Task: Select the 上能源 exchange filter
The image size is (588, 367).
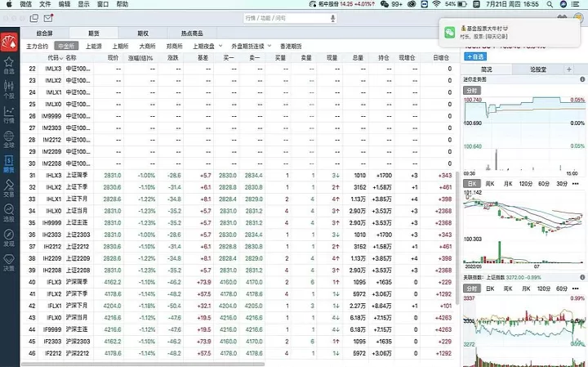Action: [x=94, y=46]
